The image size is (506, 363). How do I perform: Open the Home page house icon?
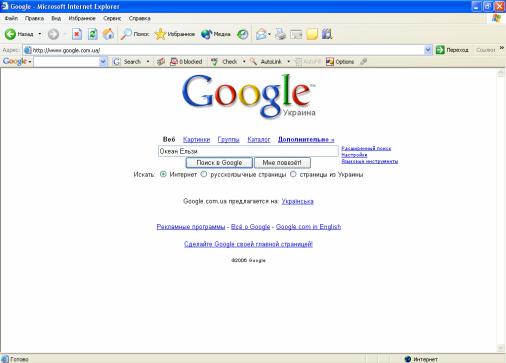point(108,34)
